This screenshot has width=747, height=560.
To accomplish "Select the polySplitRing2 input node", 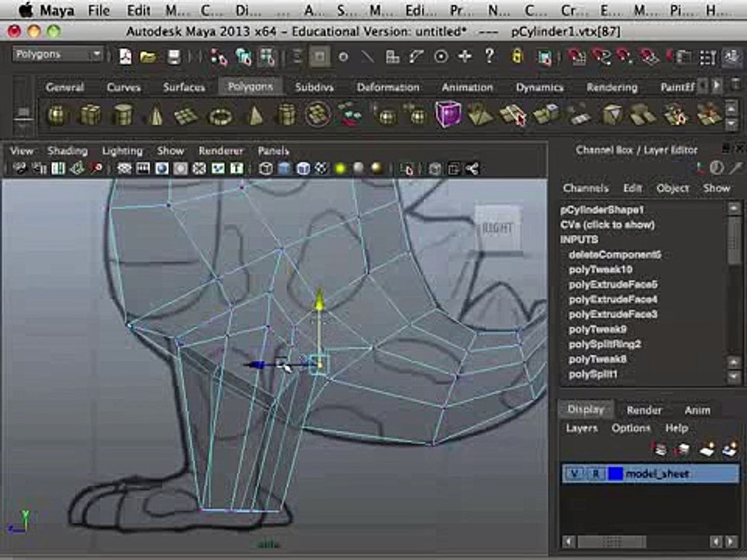I will tap(605, 345).
